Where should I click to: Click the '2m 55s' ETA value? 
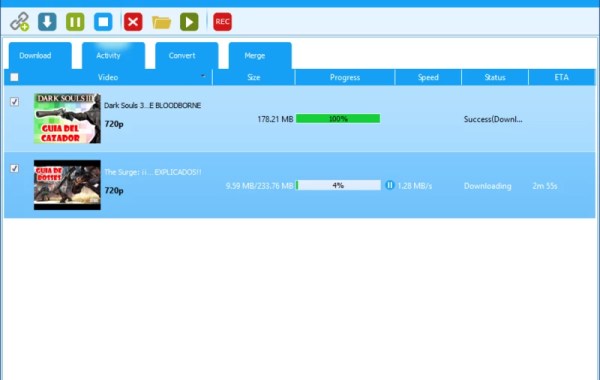click(545, 186)
